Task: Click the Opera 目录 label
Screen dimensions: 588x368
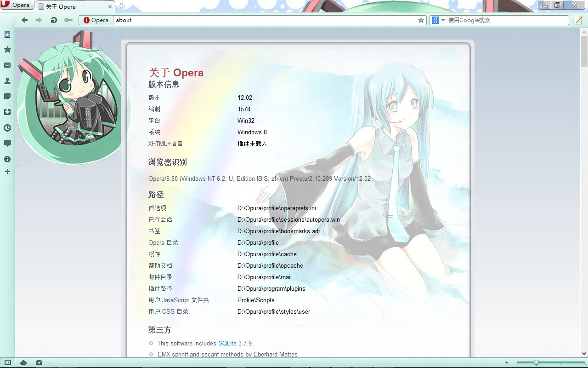Action: pyautogui.click(x=163, y=242)
